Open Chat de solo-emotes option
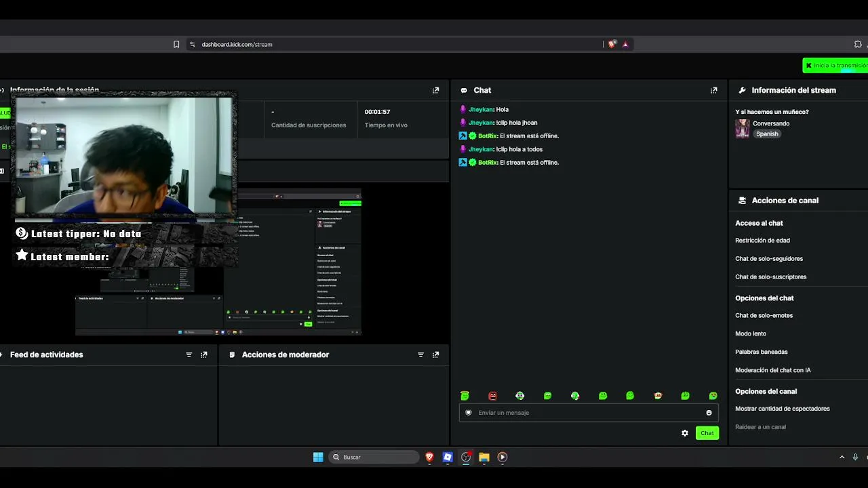This screenshot has height=488, width=868. (x=764, y=316)
